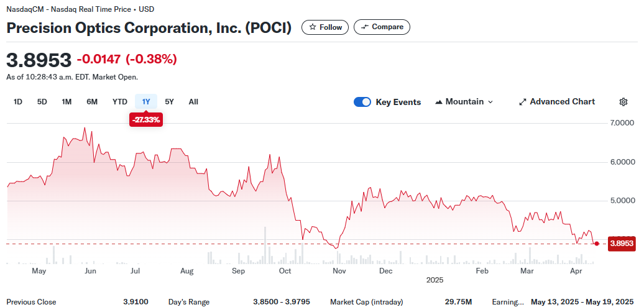
Task: Select the All time range
Action: pyautogui.click(x=193, y=102)
